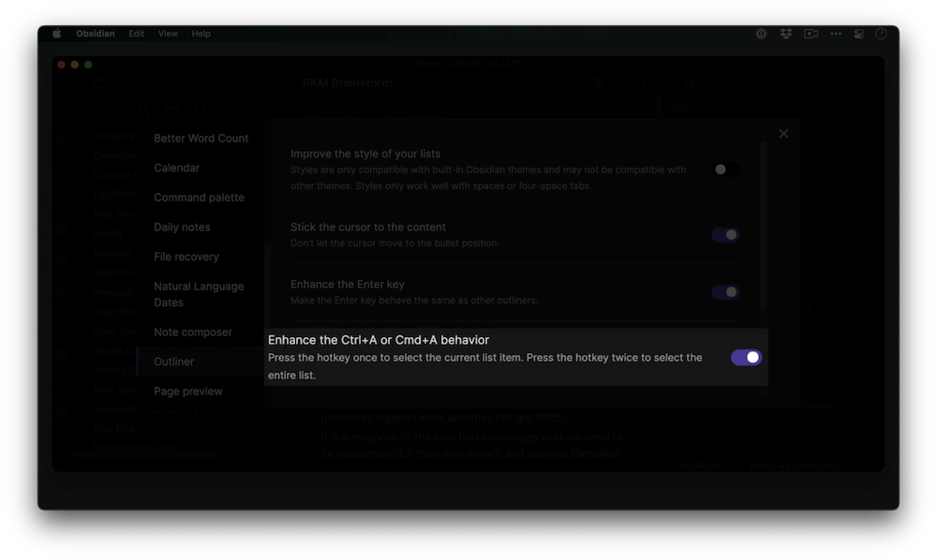Toggle Stick the cursor to the content

(725, 235)
